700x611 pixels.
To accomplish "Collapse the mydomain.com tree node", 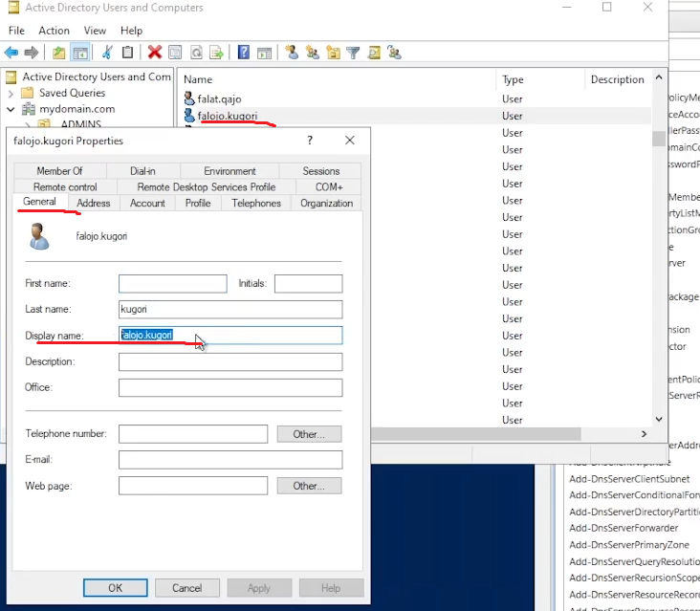I will tap(11, 109).
